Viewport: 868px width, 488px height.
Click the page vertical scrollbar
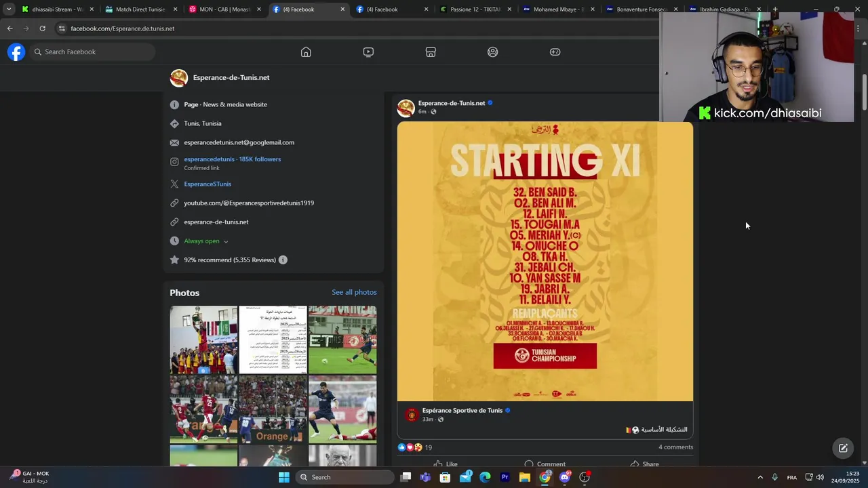point(864,91)
